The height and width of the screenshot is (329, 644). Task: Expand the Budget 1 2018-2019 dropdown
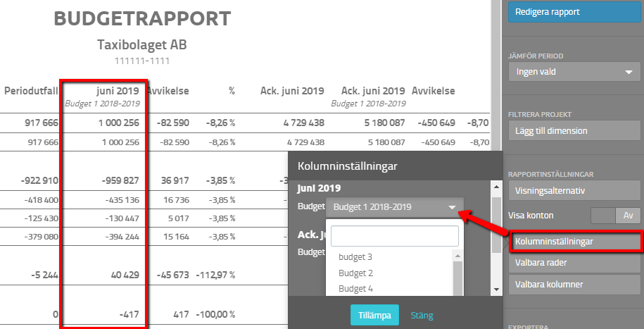[395, 207]
